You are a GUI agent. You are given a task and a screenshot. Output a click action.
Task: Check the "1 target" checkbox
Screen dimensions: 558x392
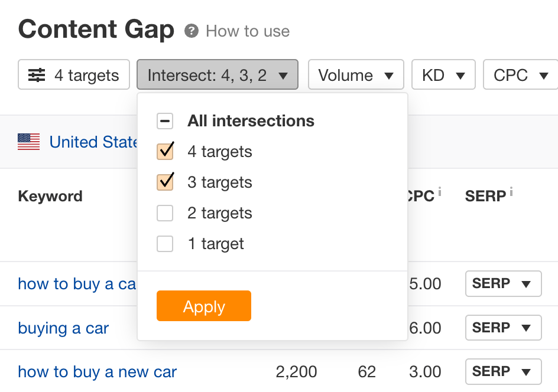[x=165, y=244]
